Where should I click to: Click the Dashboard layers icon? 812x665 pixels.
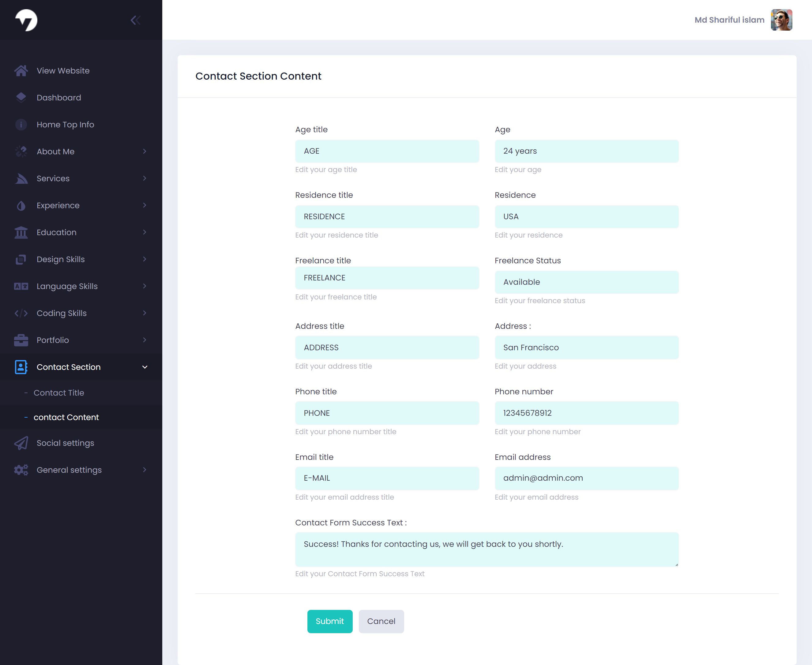pyautogui.click(x=21, y=98)
